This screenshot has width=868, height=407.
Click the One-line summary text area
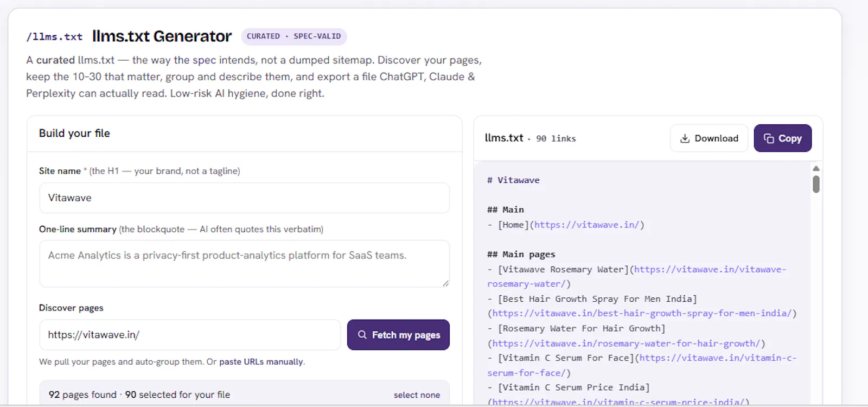pos(244,264)
